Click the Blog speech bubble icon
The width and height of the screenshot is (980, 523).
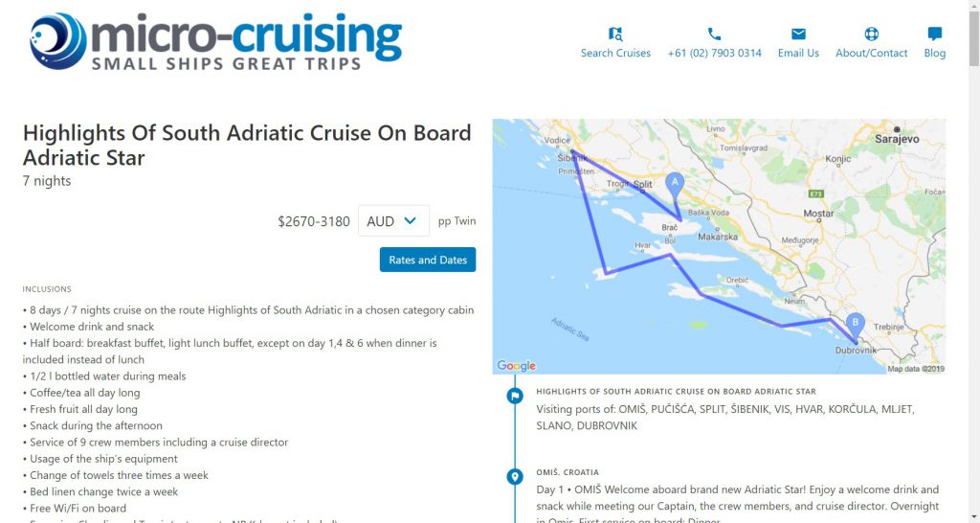pos(934,34)
